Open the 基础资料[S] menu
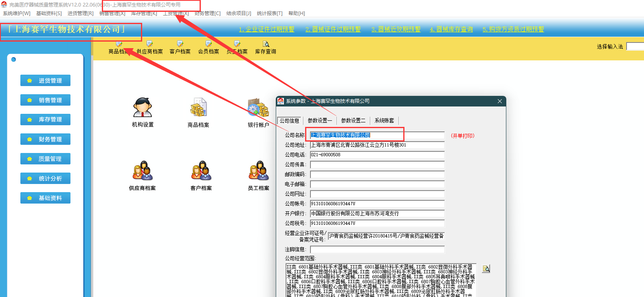Image resolution: width=644 pixels, height=297 pixels. coord(49,13)
